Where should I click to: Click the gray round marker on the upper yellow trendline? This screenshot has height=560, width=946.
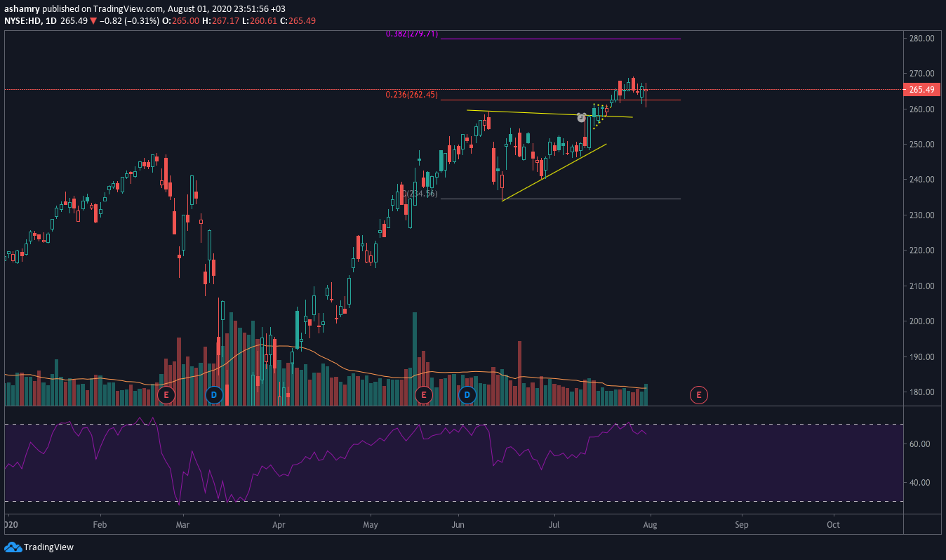pyautogui.click(x=581, y=118)
